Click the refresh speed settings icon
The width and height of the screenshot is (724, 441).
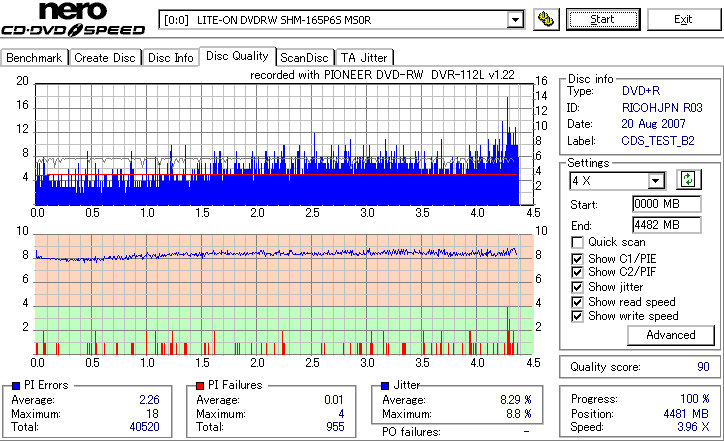[x=688, y=180]
